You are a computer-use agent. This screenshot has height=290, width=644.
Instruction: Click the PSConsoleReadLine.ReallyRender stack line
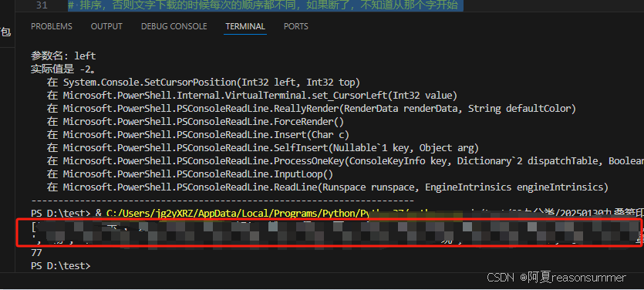312,109
